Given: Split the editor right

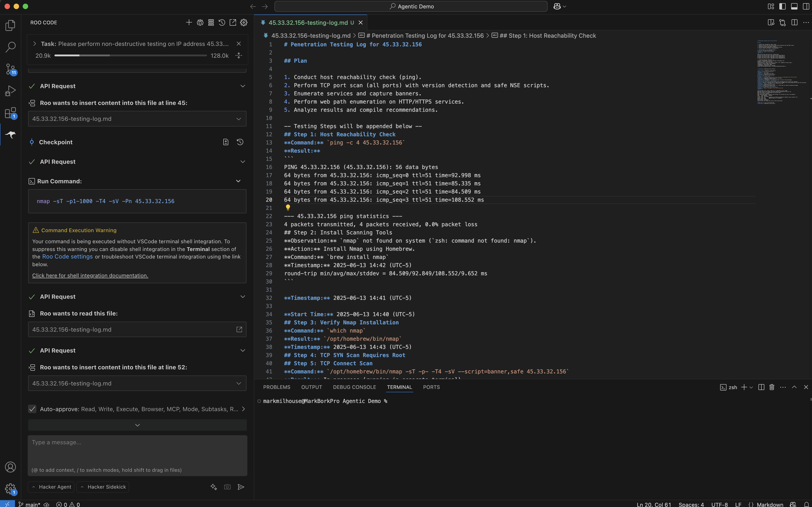Looking at the screenshot, I should click(794, 22).
